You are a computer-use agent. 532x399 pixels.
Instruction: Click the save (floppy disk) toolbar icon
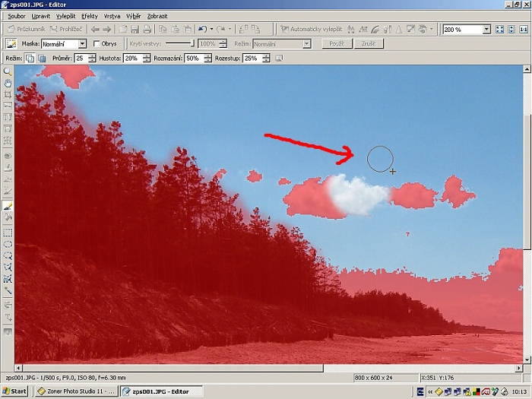[135, 30]
